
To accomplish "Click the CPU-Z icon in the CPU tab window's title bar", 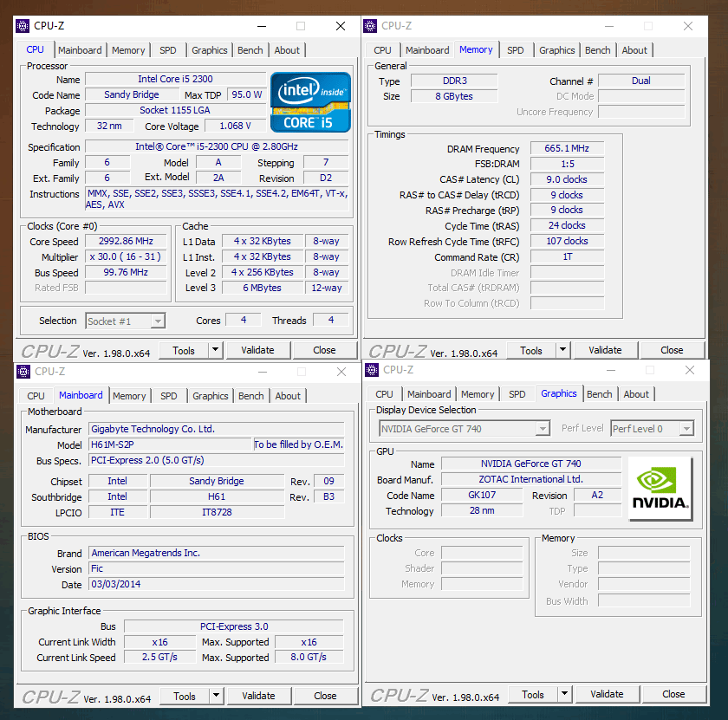I will coord(23,26).
